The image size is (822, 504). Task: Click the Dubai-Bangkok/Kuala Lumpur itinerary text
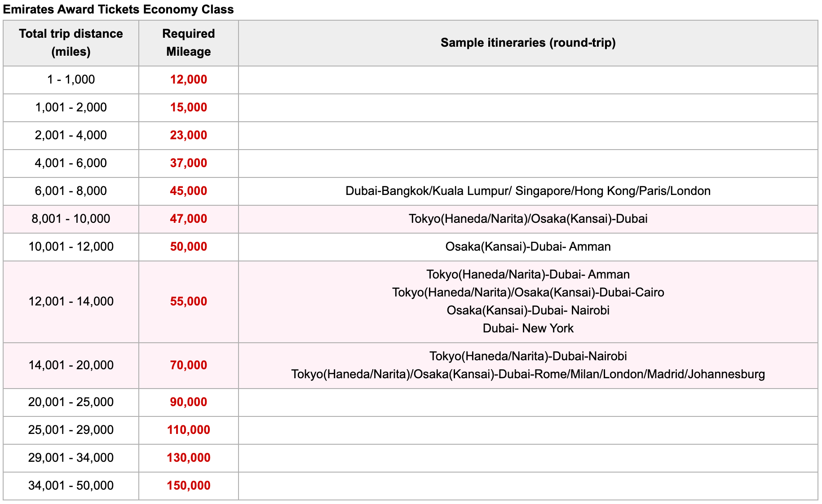point(528,191)
